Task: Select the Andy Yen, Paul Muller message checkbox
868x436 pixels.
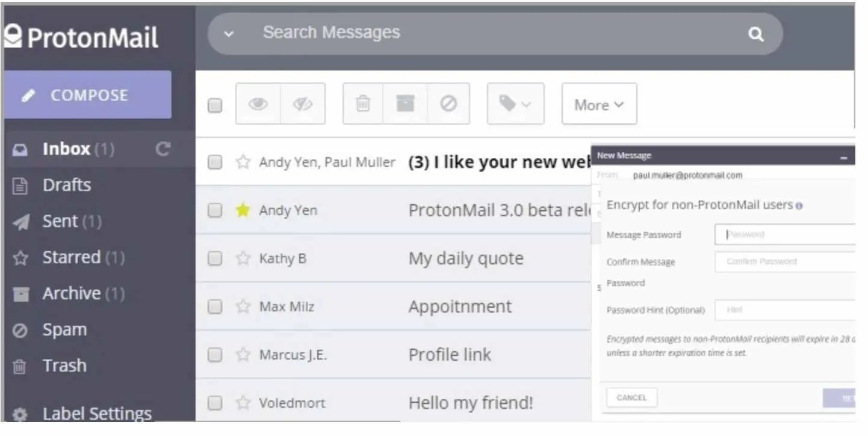Action: (x=215, y=162)
